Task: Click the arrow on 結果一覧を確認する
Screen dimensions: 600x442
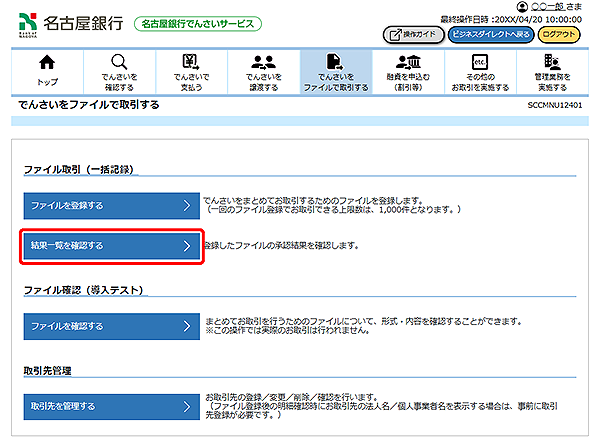Action: tap(187, 245)
